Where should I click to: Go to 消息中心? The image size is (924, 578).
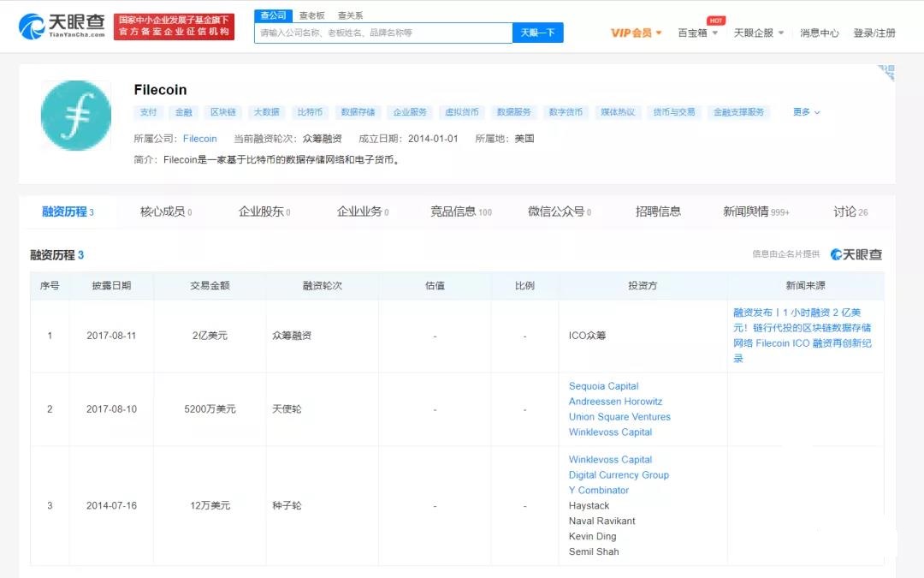(819, 33)
